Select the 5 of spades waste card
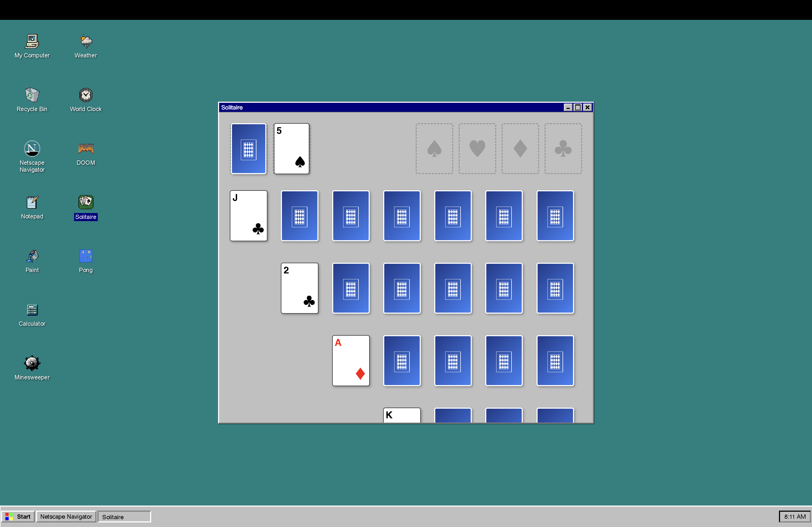Viewport: 812px width, 527px height. point(291,149)
